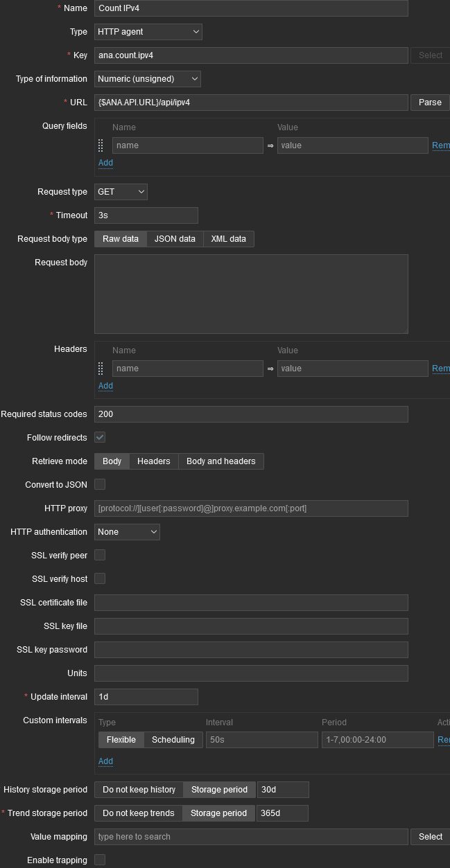Enable the Convert to JSON checkbox
This screenshot has height=868, width=450.
click(x=100, y=485)
